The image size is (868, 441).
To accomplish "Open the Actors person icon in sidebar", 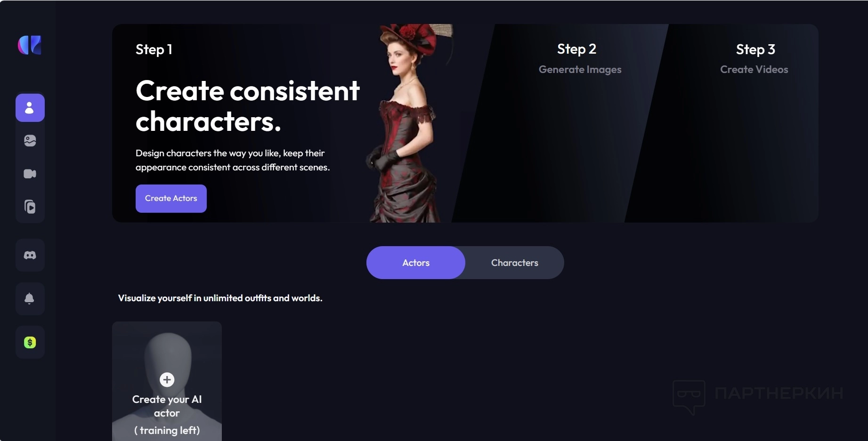I will point(30,108).
